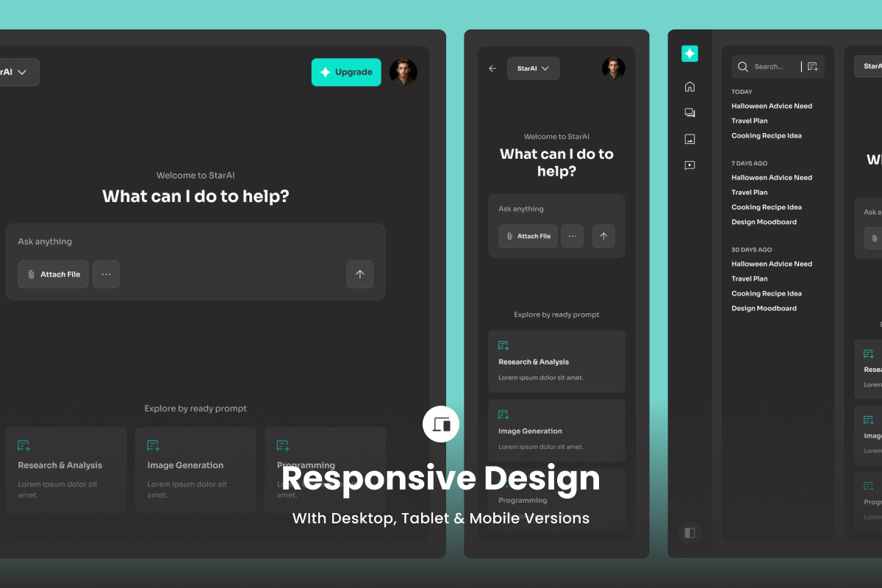Open Chats icon in the tablet sidebar
Screen dimensions: 882x588
[x=689, y=113]
